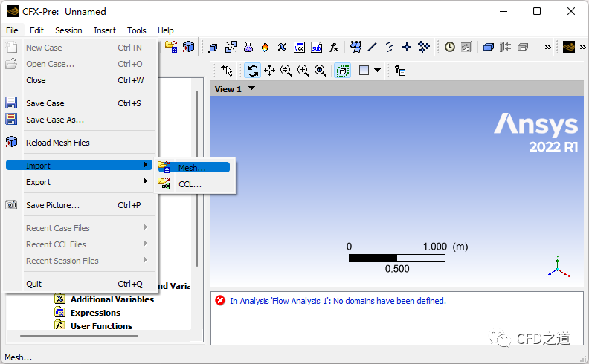Click the red error icon in messages
Screen dimensions: 589x364
[x=220, y=301]
